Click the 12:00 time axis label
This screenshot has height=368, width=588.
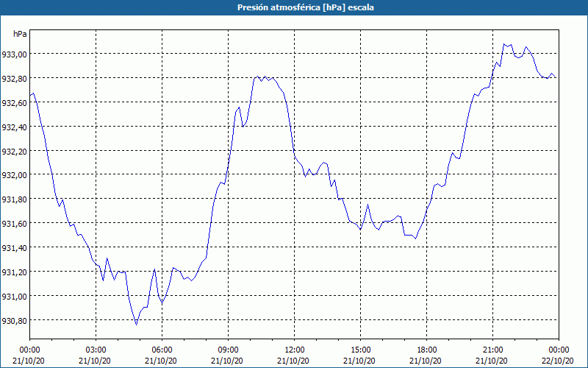point(295,350)
